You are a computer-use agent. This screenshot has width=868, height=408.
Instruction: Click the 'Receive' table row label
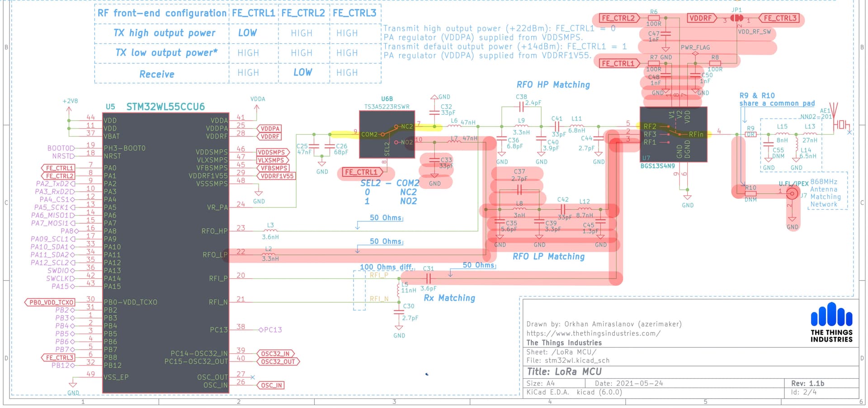(157, 74)
